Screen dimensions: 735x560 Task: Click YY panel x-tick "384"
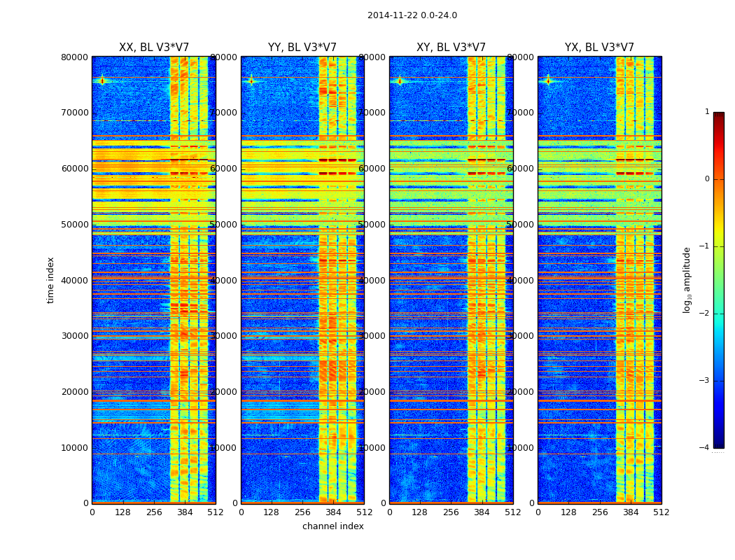333,512
